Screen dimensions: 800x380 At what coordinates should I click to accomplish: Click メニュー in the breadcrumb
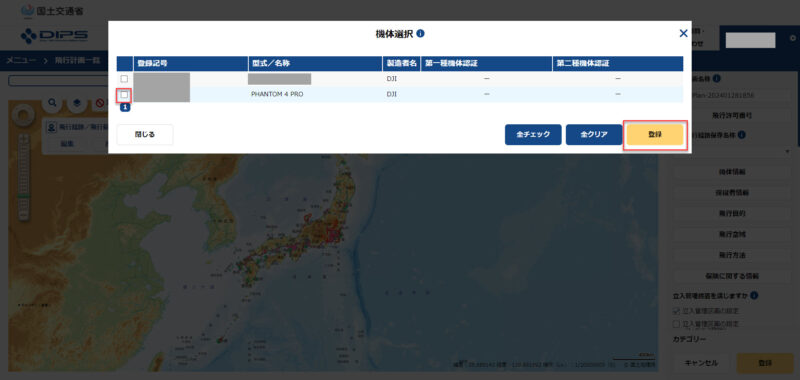pos(21,61)
